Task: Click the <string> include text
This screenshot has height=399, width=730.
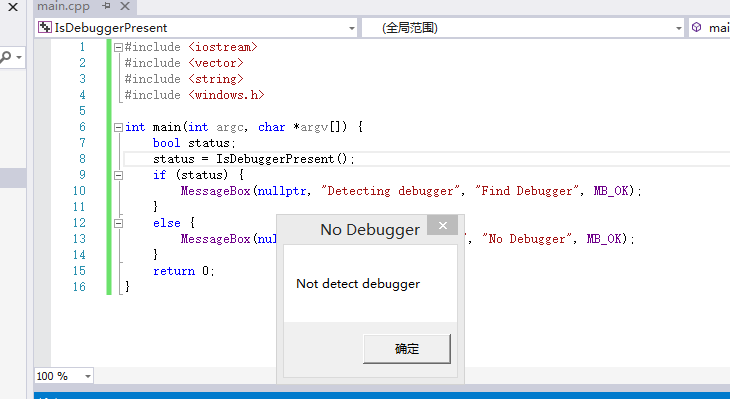Action: [x=216, y=79]
